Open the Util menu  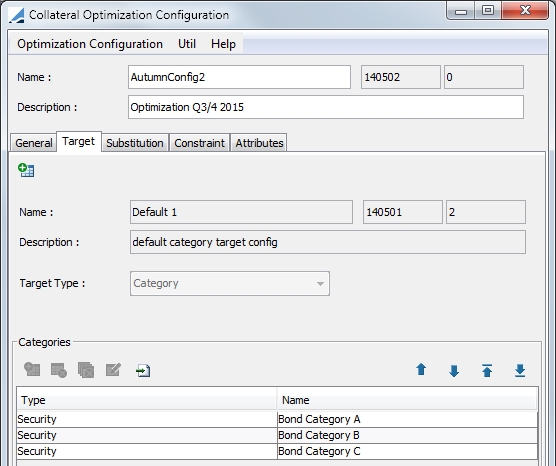point(187,44)
